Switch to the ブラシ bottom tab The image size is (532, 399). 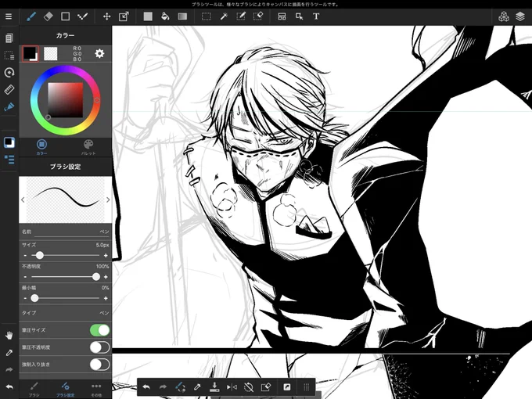pos(34,389)
